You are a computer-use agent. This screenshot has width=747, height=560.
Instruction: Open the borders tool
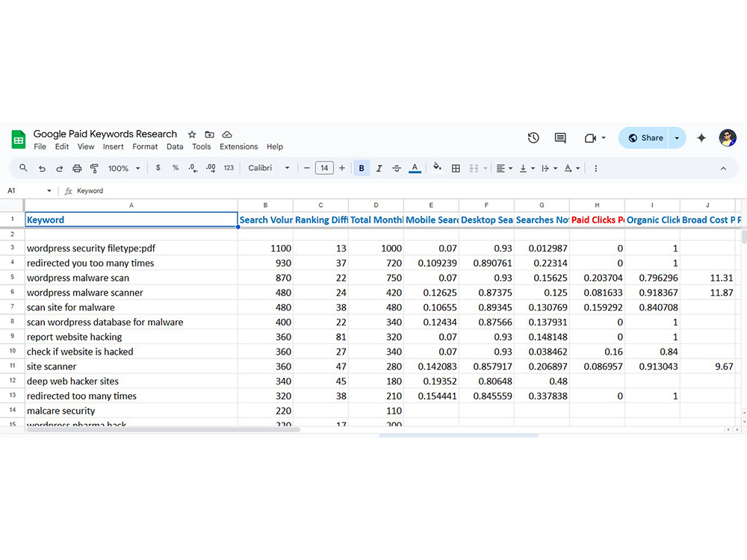(456, 168)
